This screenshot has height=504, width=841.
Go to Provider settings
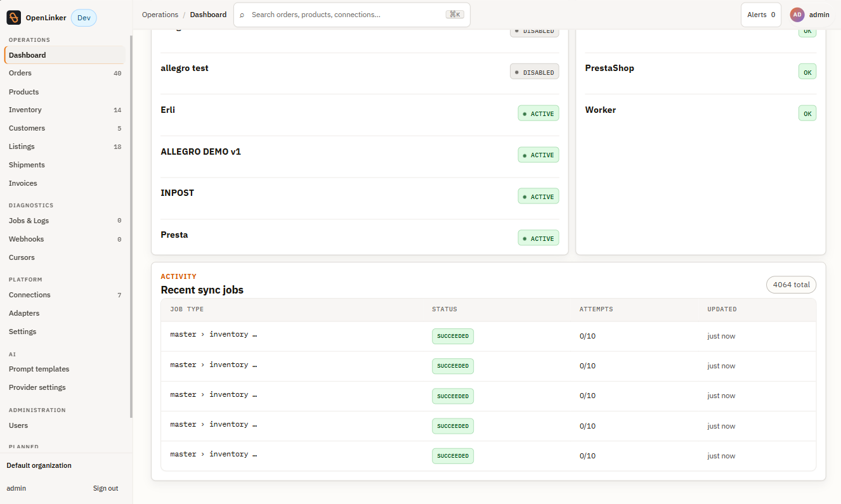click(x=65, y=387)
